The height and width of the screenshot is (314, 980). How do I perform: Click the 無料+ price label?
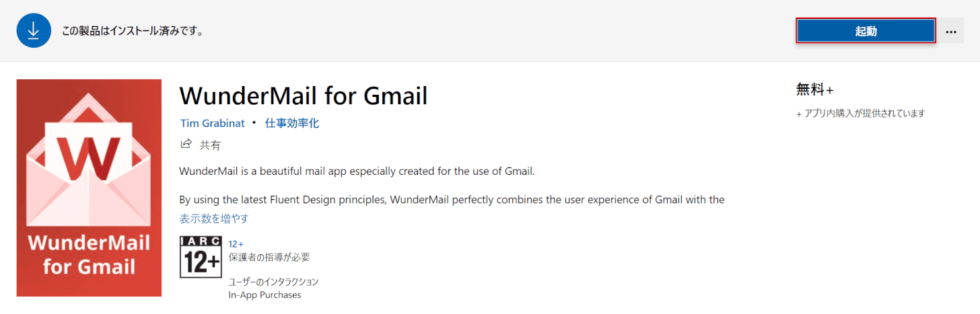[x=815, y=89]
